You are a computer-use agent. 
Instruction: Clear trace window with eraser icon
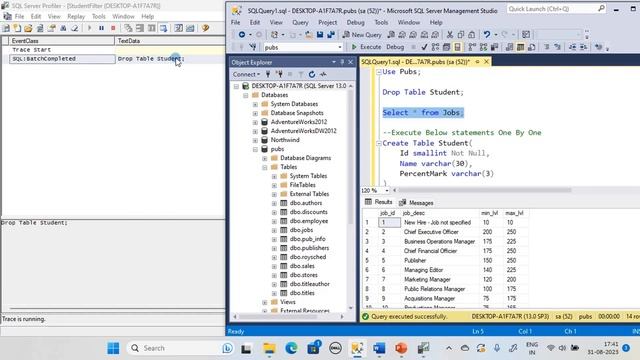pyautogui.click(x=75, y=28)
